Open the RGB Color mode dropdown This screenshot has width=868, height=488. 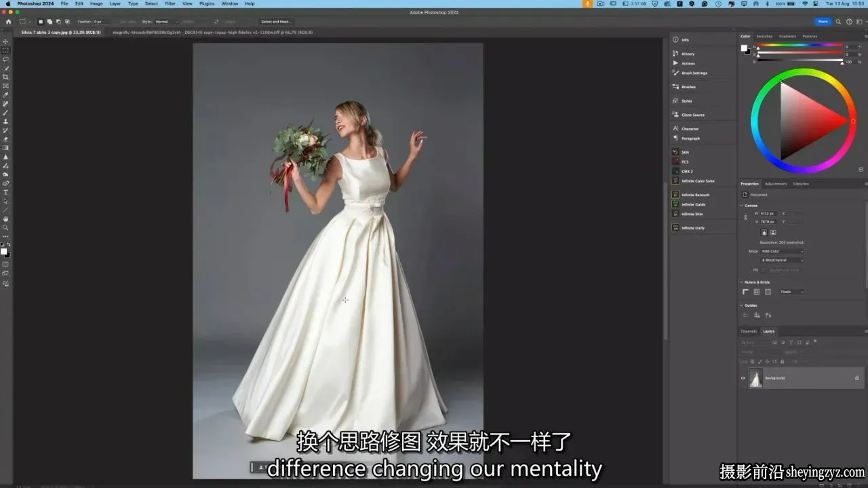[x=782, y=251]
